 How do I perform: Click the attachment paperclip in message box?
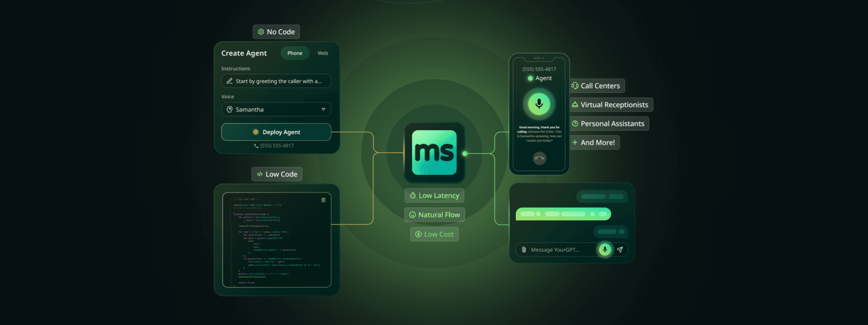[x=524, y=249]
